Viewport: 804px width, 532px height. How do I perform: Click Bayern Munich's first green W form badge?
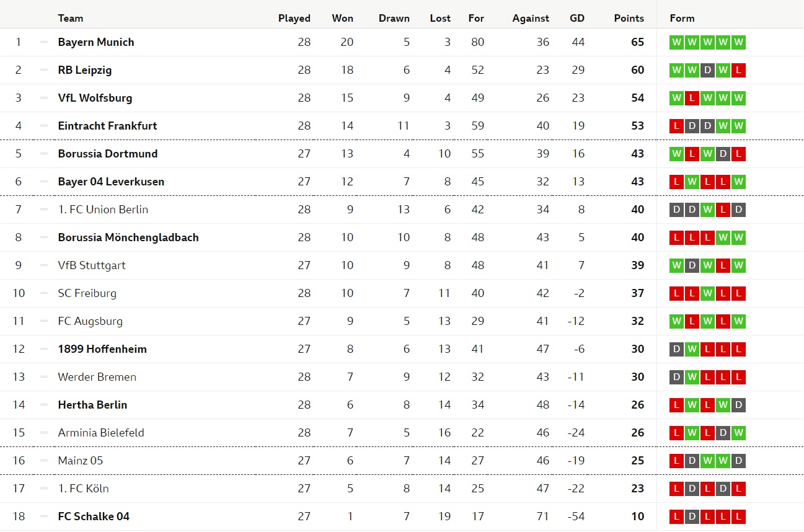(x=676, y=42)
